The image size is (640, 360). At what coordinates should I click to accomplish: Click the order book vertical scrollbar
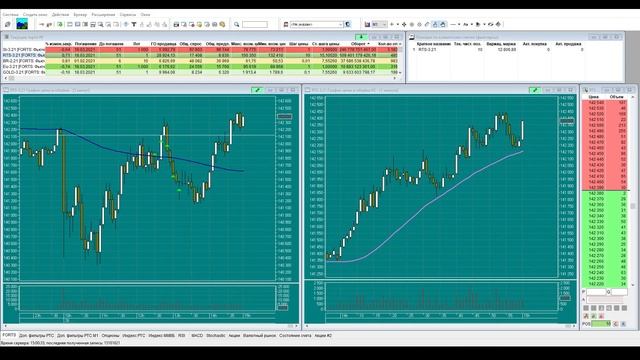pyautogui.click(x=633, y=191)
